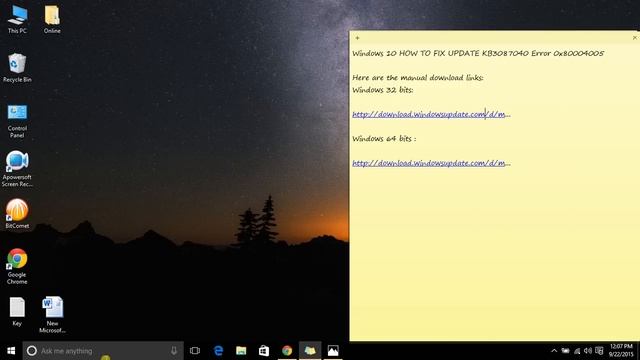The height and width of the screenshot is (360, 640).
Task: Select the BitComet desktop shortcut
Action: [x=17, y=213]
